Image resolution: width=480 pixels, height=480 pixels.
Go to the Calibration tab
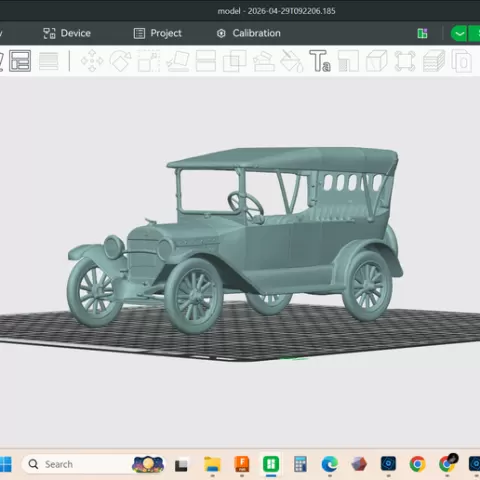249,33
